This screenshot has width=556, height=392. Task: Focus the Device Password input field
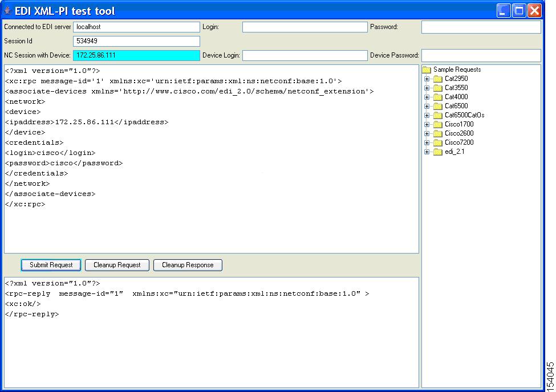click(x=481, y=55)
